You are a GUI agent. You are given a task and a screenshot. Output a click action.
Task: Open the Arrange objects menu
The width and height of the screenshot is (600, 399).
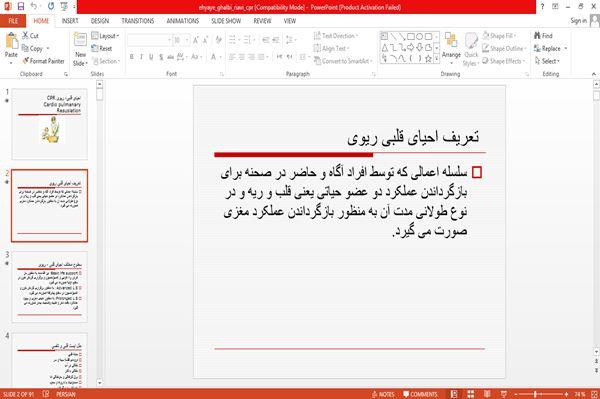(451, 49)
